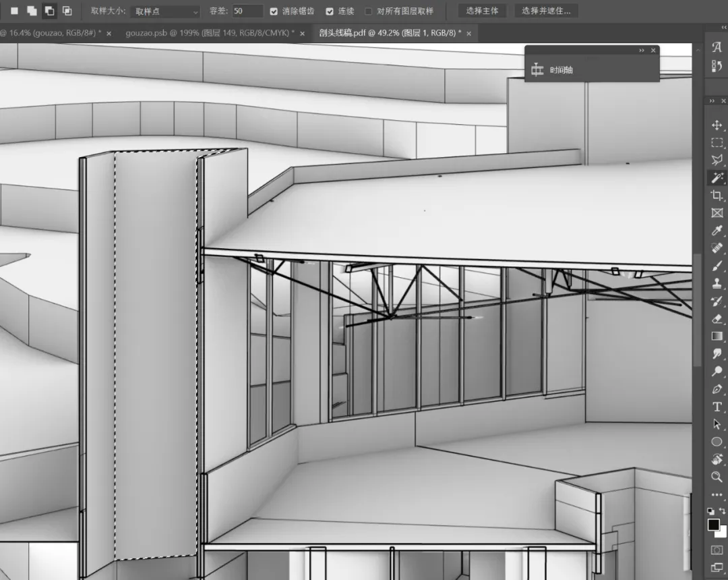Open the 取样大小 sample size dropdown
The height and width of the screenshot is (580, 728).
tap(165, 11)
